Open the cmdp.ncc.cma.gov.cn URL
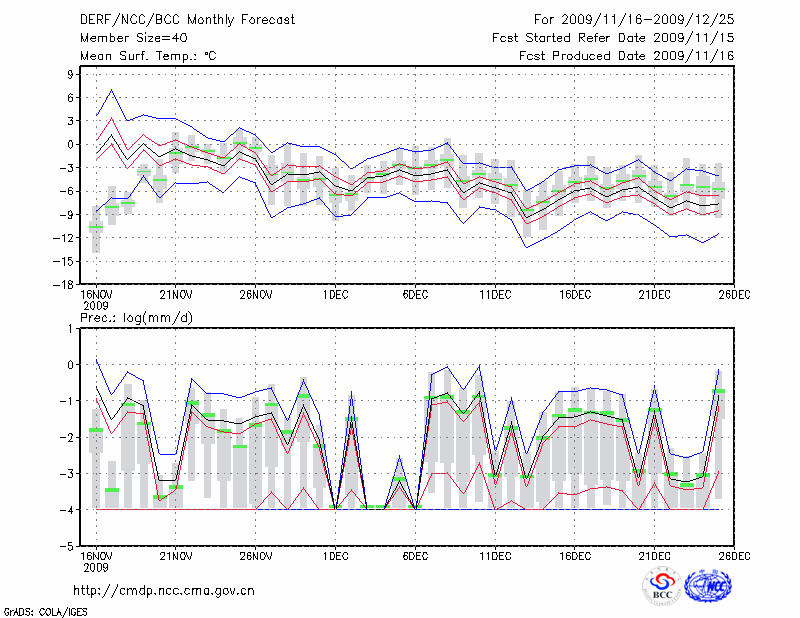 164,591
